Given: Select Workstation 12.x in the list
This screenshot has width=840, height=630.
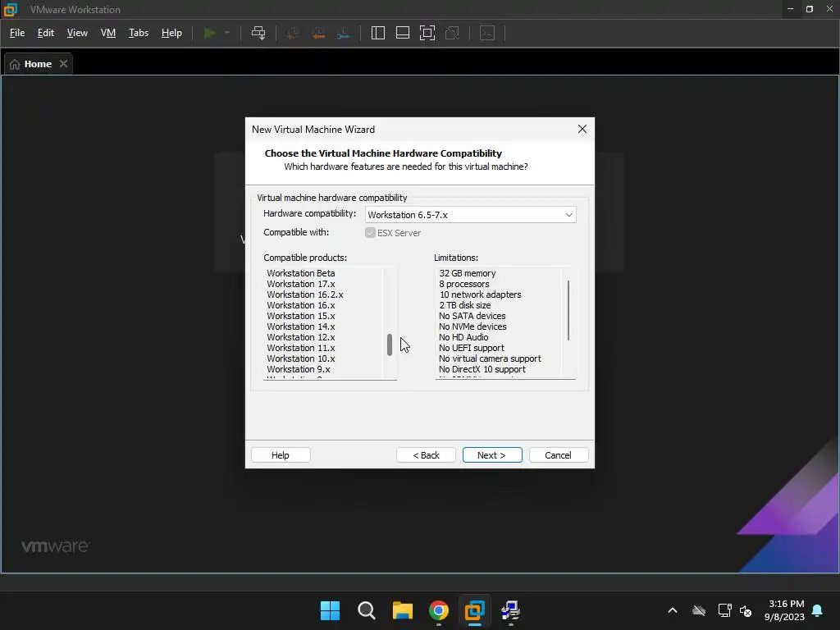Looking at the screenshot, I should point(300,337).
